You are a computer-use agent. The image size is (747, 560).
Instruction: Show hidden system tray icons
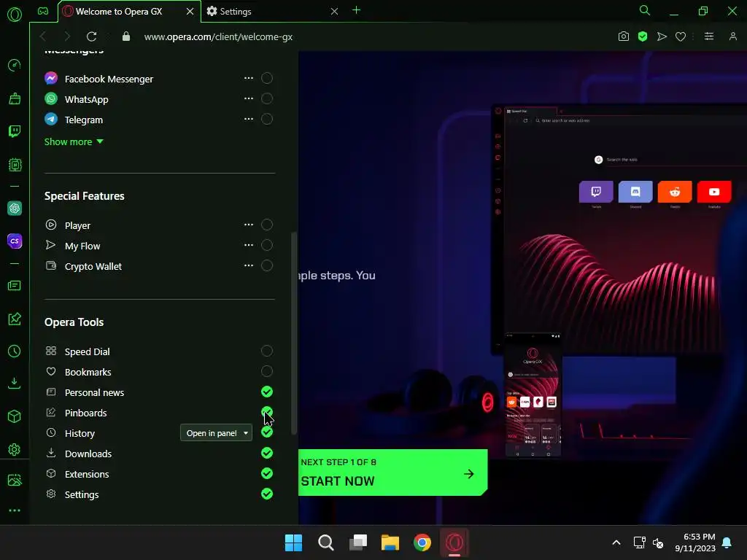pos(616,542)
